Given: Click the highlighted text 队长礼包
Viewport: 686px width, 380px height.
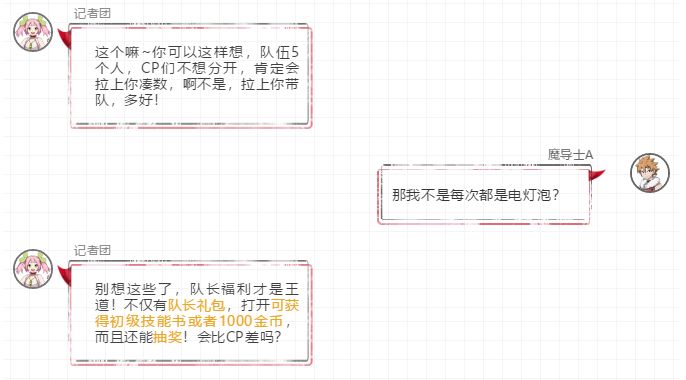Looking at the screenshot, I should click(x=196, y=305).
